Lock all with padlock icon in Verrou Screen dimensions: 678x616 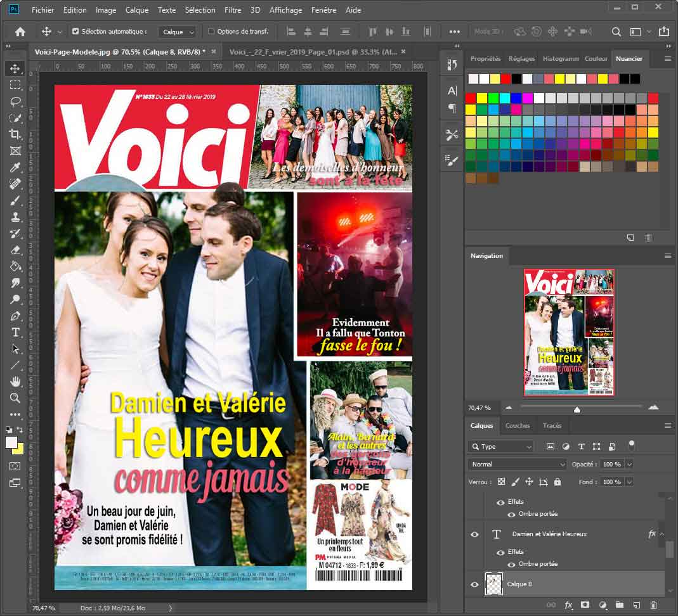(557, 482)
